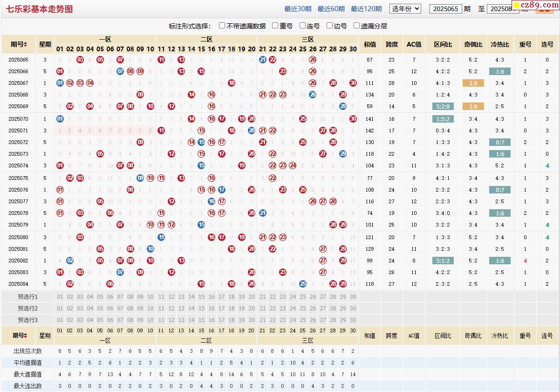Click blue ball 20 in row 2025071
Image resolution: width=560 pixels, height=392 pixels.
[252, 131]
